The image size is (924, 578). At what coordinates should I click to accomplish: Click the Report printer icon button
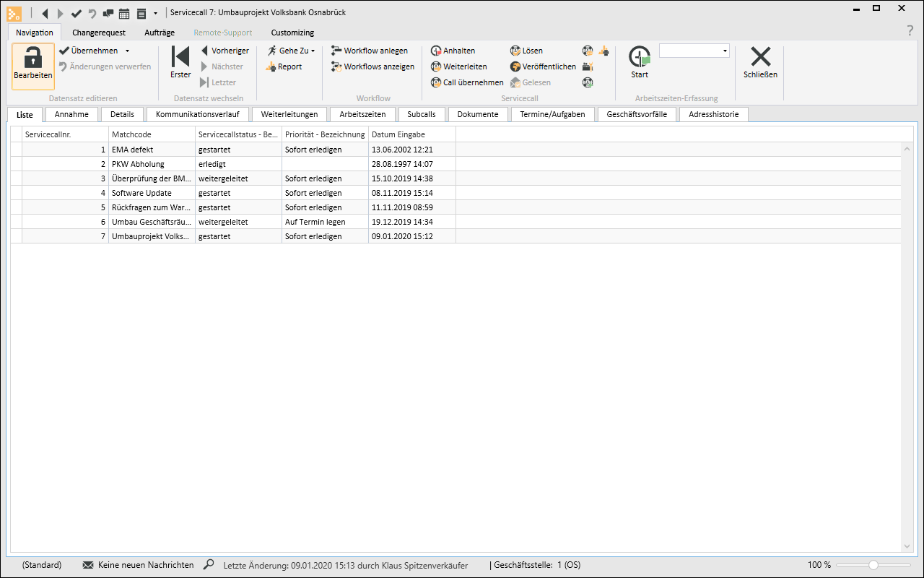(284, 66)
